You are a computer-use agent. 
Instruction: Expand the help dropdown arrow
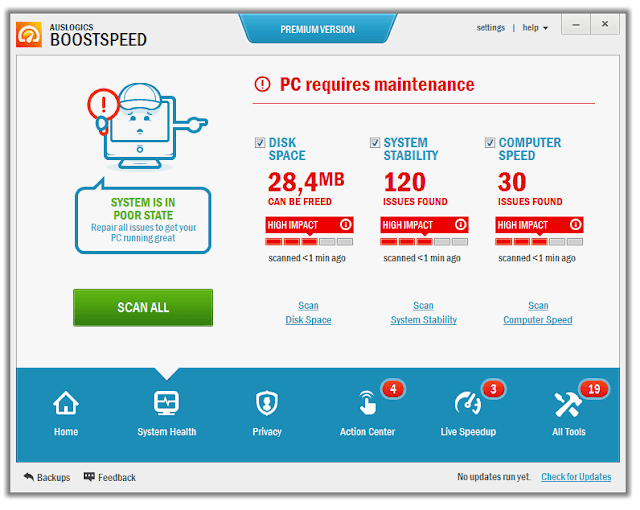545,29
